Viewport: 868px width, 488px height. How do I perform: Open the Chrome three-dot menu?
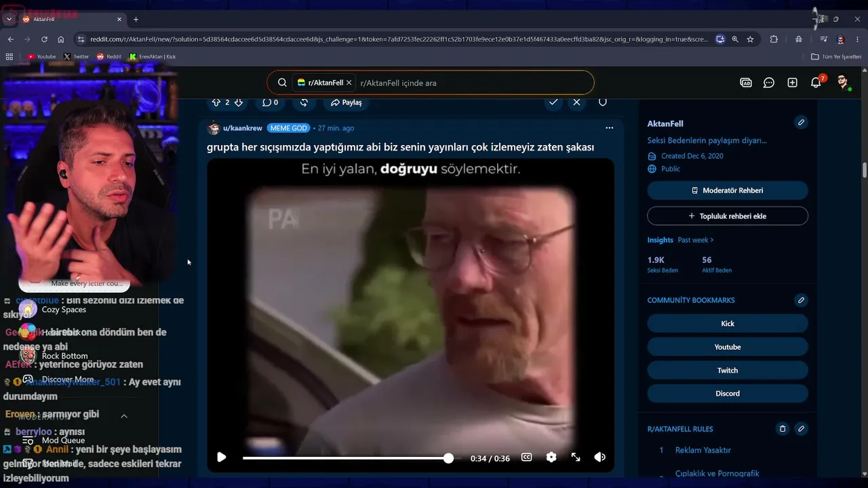(x=858, y=39)
